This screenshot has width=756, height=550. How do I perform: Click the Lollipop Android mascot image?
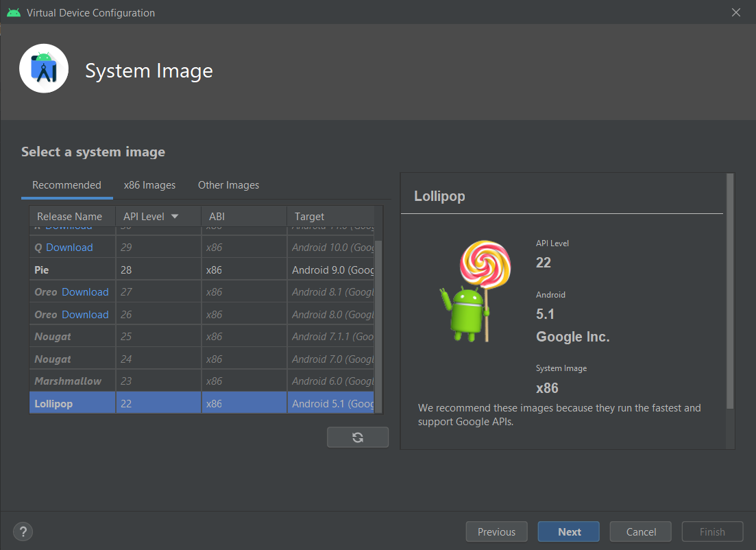point(476,291)
